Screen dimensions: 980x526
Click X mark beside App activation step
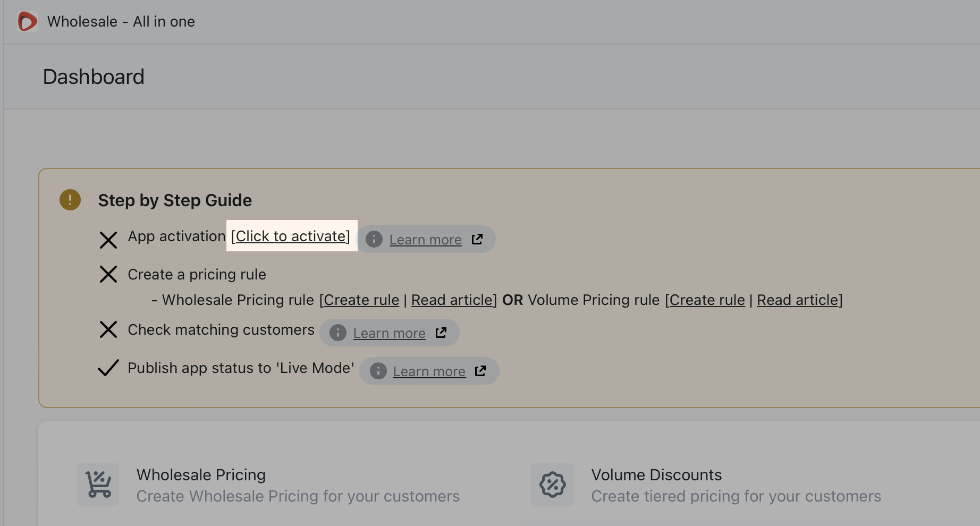tap(108, 240)
